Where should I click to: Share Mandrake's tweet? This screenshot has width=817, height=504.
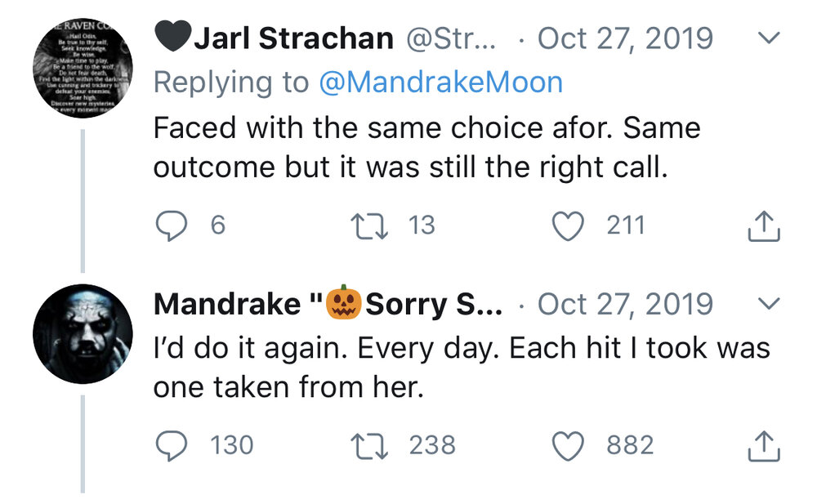tap(764, 447)
